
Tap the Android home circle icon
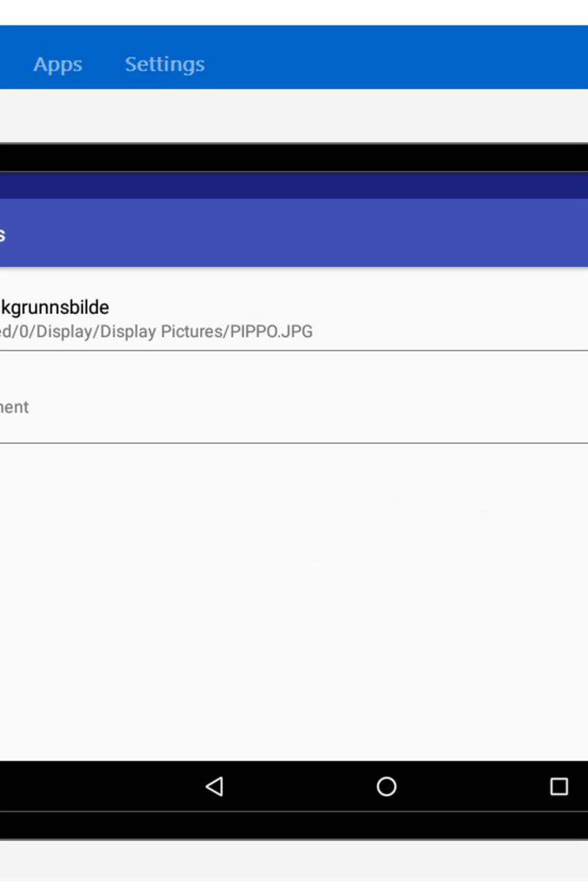click(387, 786)
